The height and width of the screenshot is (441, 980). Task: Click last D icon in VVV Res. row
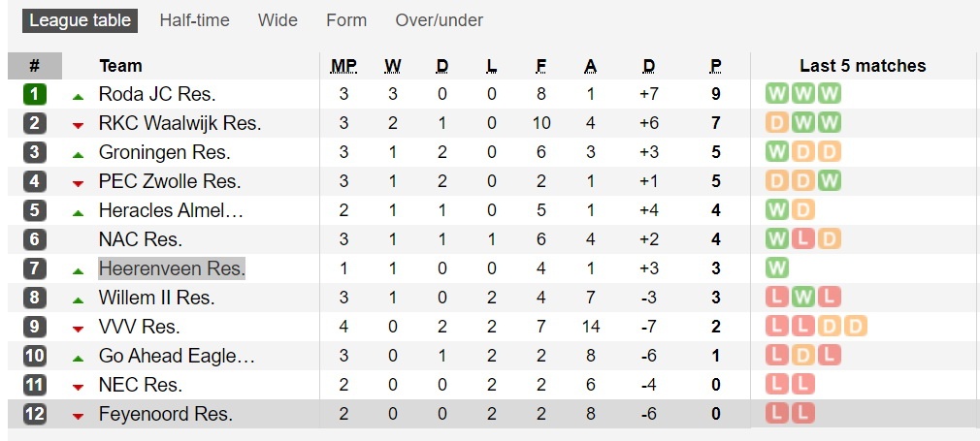click(854, 327)
